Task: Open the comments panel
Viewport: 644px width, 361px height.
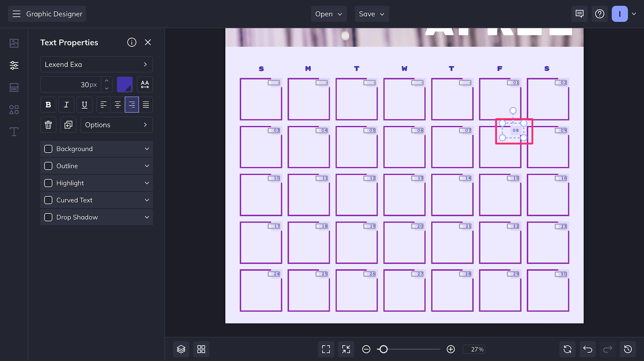Action: click(x=580, y=14)
